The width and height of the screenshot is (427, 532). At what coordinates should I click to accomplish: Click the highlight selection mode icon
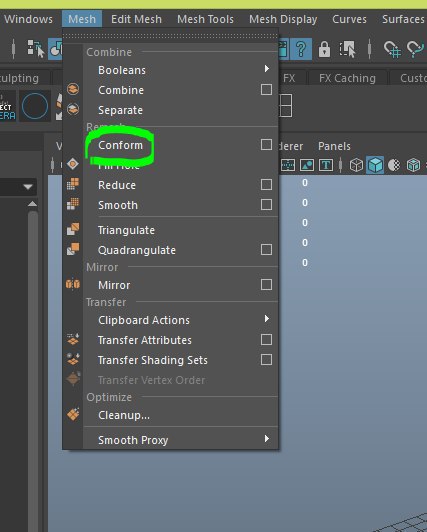(347, 50)
